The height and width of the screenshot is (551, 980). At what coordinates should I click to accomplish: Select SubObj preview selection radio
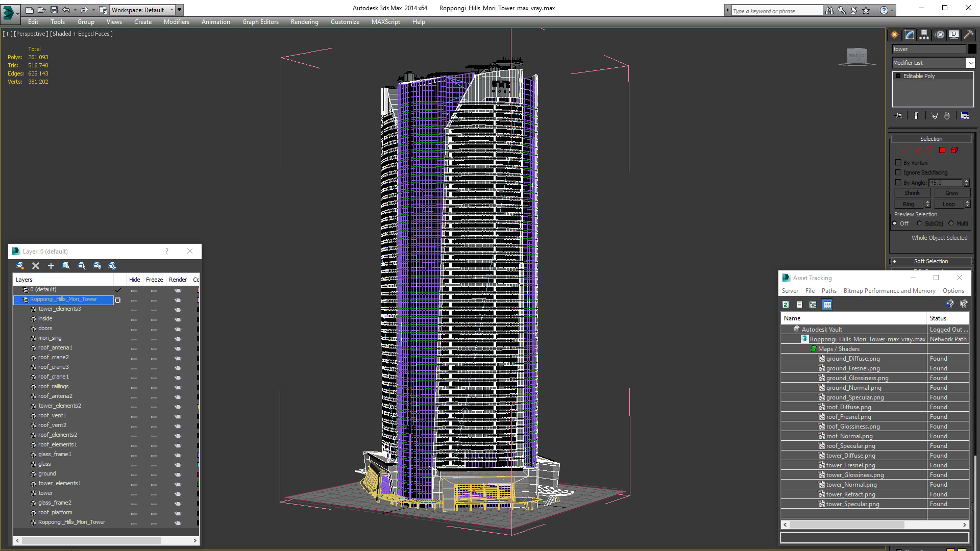pos(919,223)
